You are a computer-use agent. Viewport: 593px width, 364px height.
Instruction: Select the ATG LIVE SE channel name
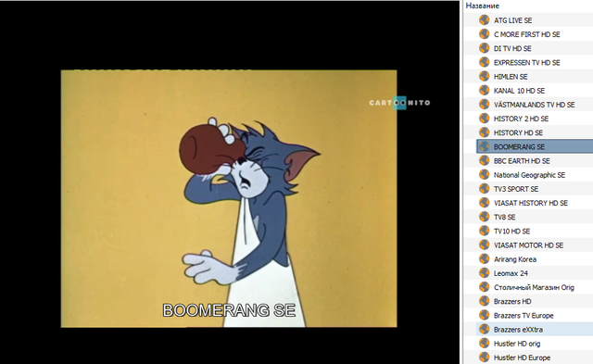coord(512,20)
